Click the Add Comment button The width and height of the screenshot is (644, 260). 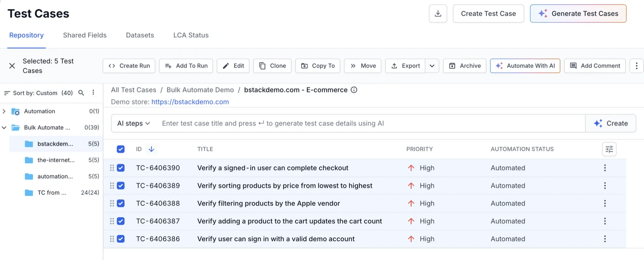(x=595, y=66)
